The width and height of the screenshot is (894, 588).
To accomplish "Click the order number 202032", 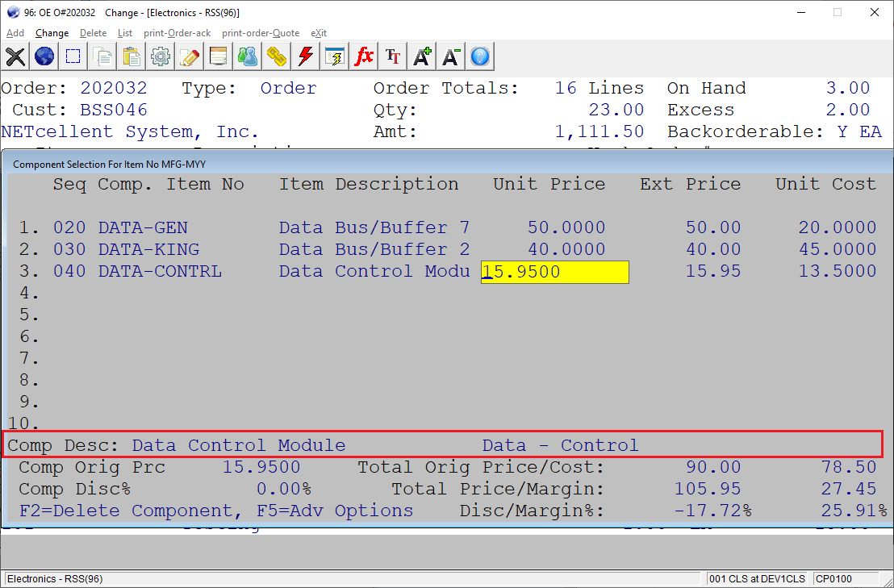I will 114,88.
